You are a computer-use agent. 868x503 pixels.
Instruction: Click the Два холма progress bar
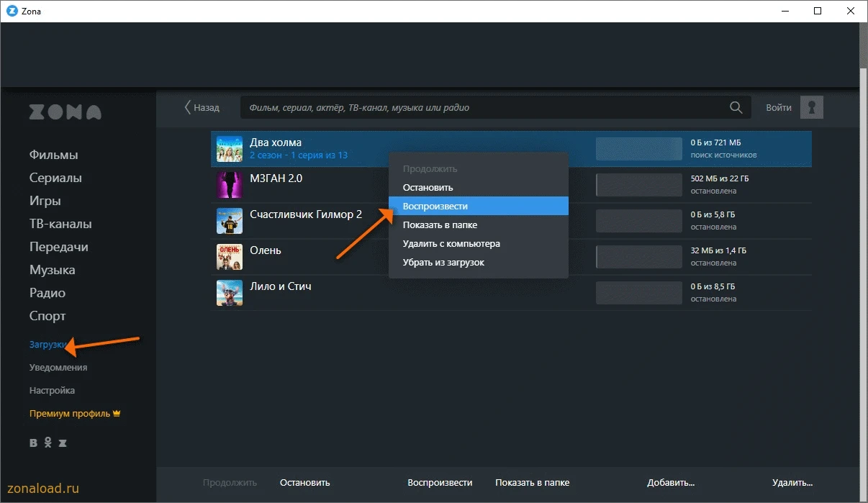(639, 149)
